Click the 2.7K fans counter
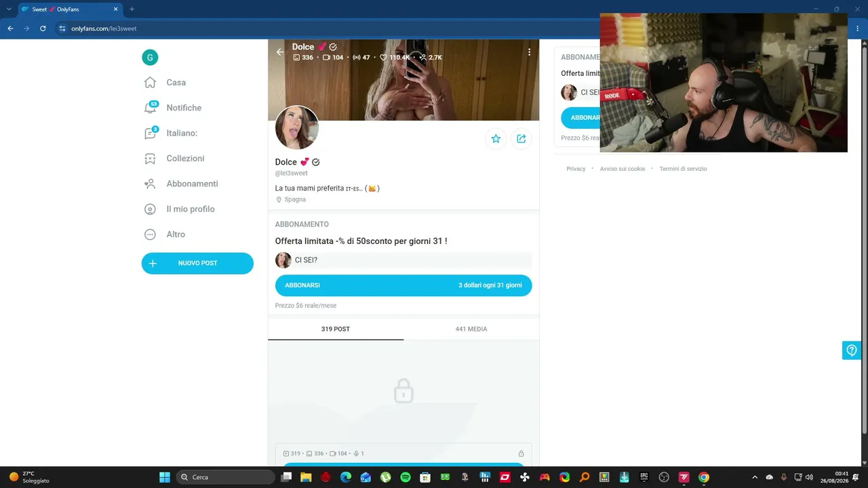 click(x=431, y=58)
